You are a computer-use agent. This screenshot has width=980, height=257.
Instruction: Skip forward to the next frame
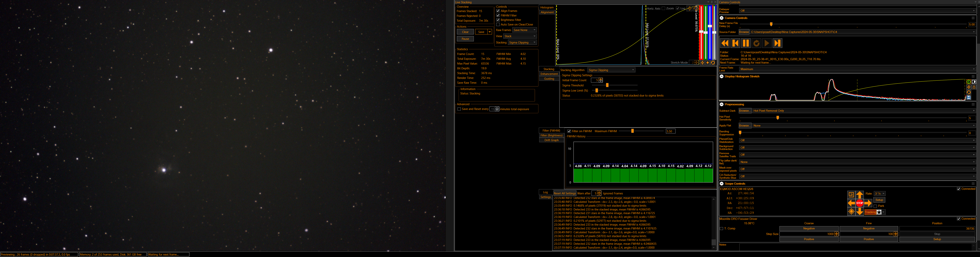click(778, 43)
